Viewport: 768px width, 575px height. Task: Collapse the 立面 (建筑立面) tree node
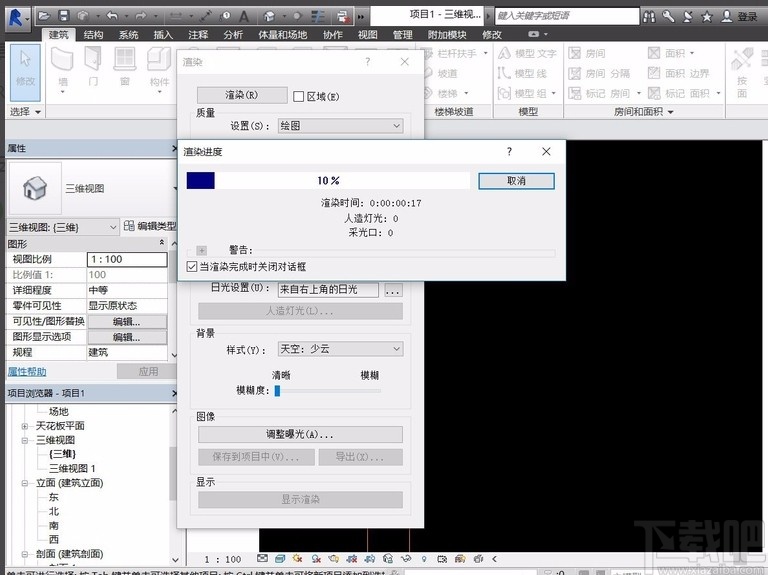[24, 483]
